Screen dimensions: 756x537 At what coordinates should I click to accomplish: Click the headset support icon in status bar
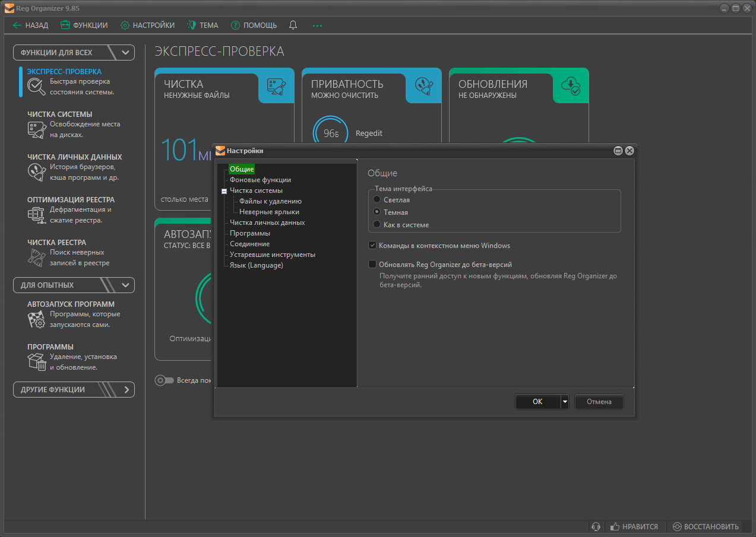click(596, 526)
